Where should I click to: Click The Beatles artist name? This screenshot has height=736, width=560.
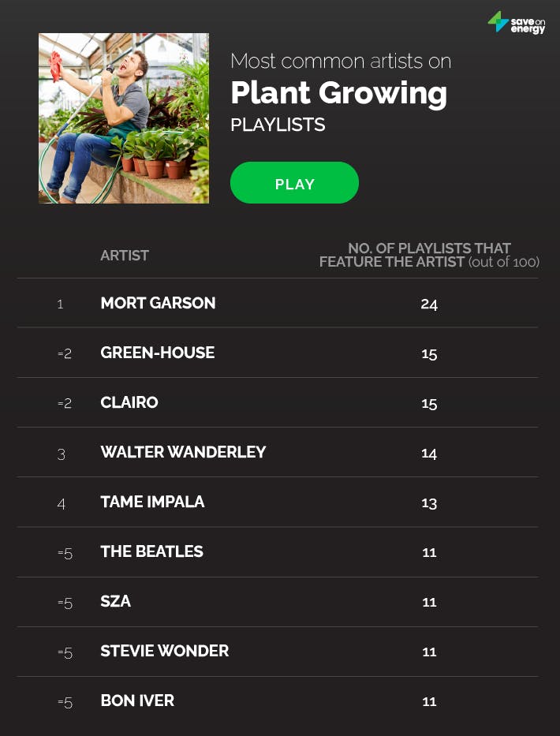151,551
